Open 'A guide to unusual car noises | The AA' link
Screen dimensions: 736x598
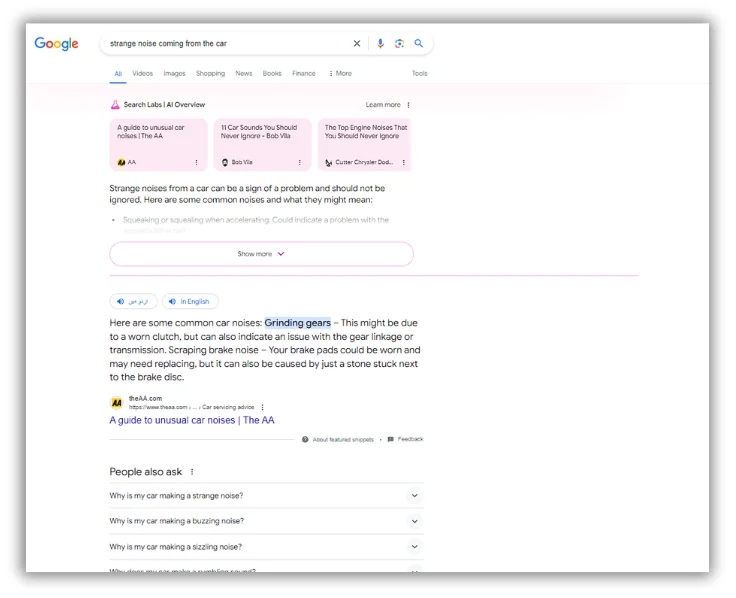(x=192, y=420)
